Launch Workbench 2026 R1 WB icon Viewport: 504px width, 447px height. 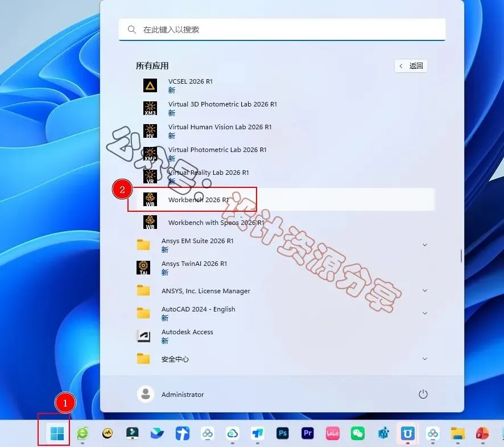[x=150, y=199]
